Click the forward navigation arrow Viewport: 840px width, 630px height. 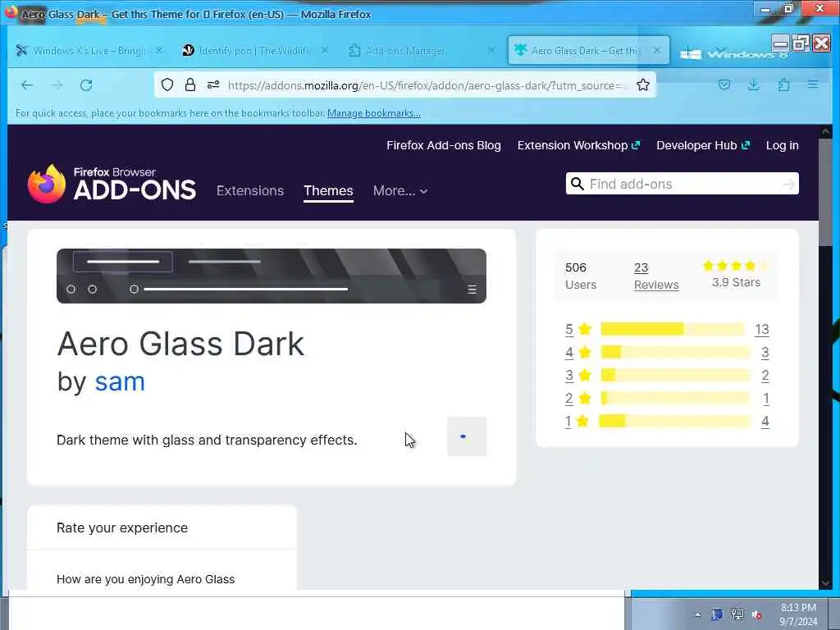pos(57,84)
